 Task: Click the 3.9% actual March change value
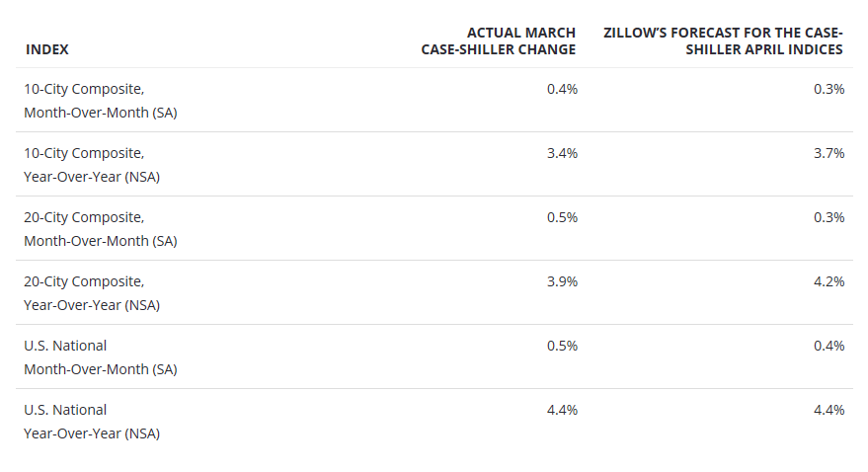pos(562,281)
